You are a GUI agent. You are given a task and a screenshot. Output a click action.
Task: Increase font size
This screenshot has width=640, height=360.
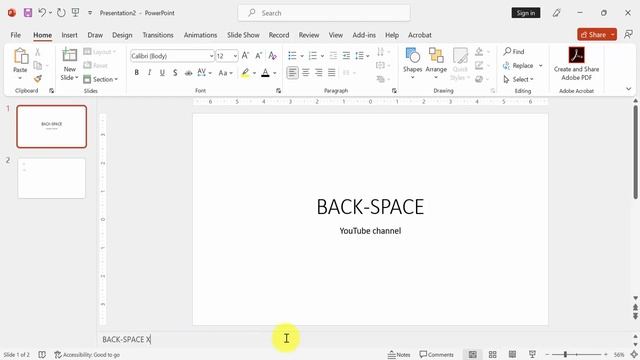pyautogui.click(x=245, y=56)
